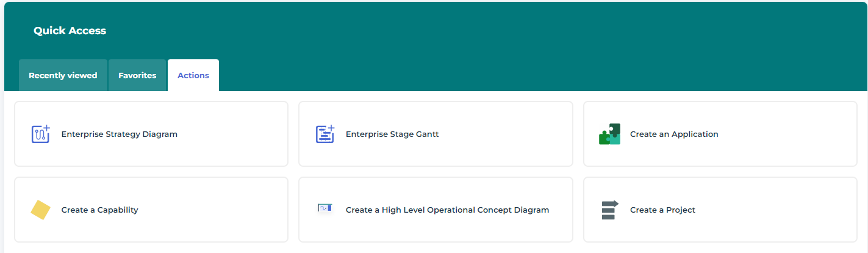Image resolution: width=868 pixels, height=253 pixels.
Task: Click the Enterprise Strategy Diagram icon
Action: pos(40,134)
